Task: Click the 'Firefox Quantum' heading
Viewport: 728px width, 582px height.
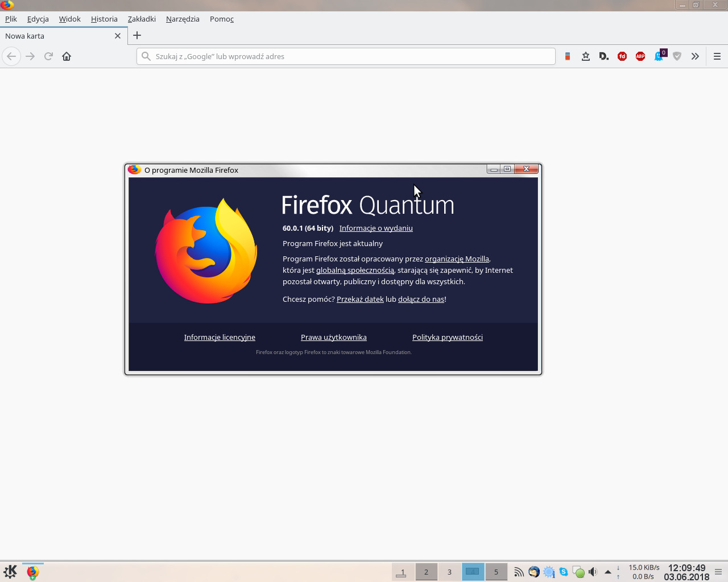Action: click(368, 205)
